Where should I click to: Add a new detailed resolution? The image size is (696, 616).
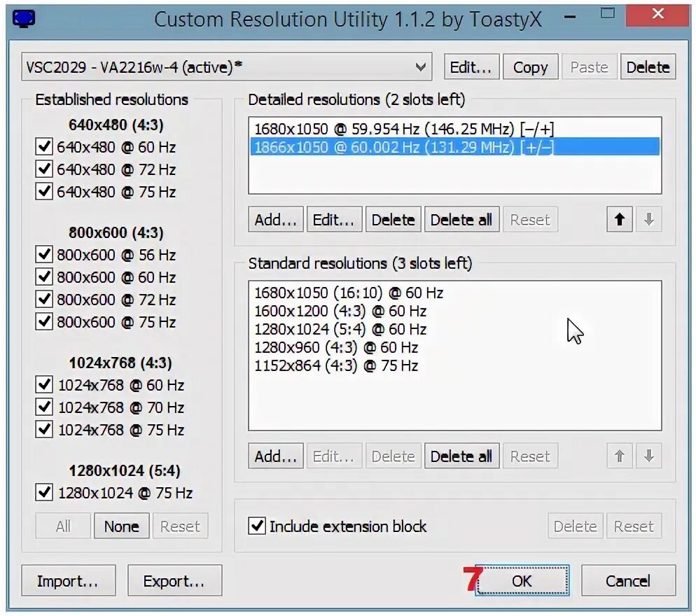[x=276, y=219]
